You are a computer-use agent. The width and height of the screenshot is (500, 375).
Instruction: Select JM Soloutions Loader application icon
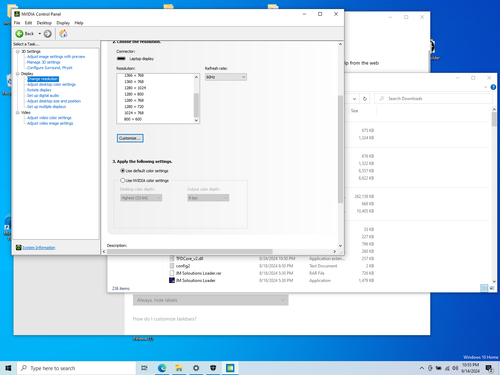(172, 280)
